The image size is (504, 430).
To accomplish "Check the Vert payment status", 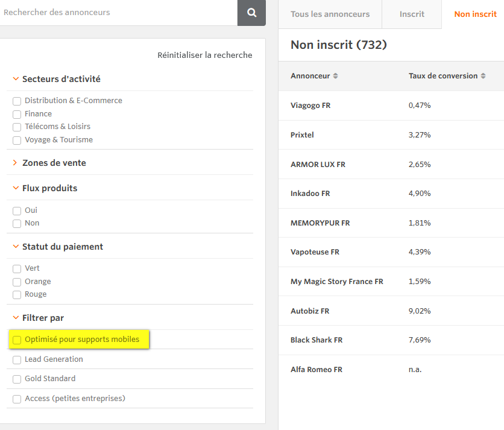I will click(x=17, y=268).
